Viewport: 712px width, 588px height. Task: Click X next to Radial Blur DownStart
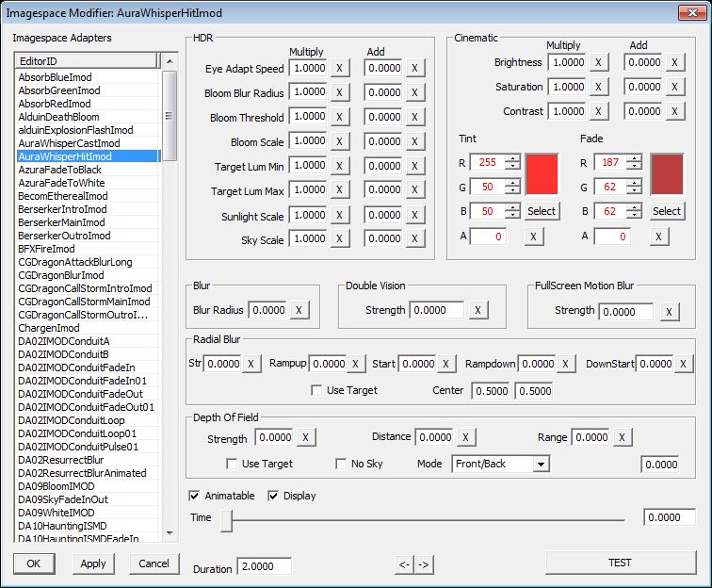pyautogui.click(x=683, y=364)
